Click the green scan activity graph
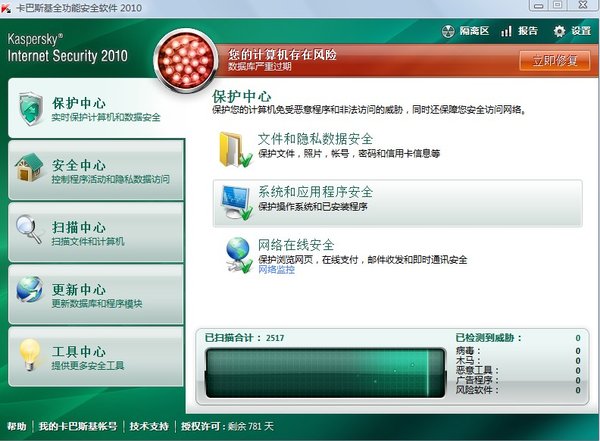The image size is (600, 441). coord(325,372)
